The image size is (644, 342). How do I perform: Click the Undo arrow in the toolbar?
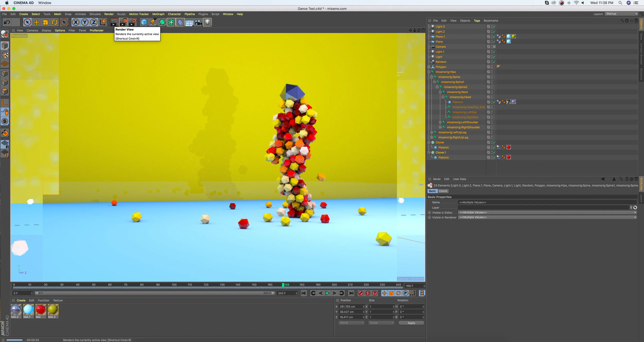[7, 22]
